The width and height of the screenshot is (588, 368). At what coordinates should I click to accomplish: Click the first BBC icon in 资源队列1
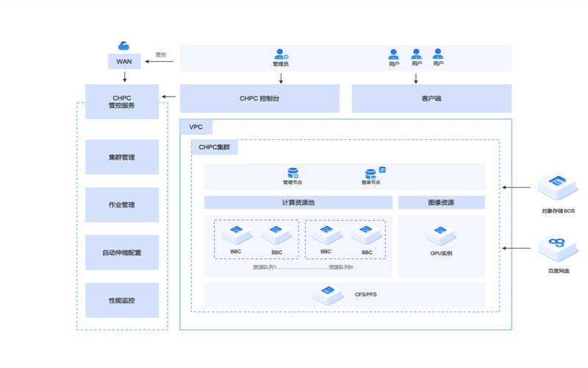click(x=236, y=235)
